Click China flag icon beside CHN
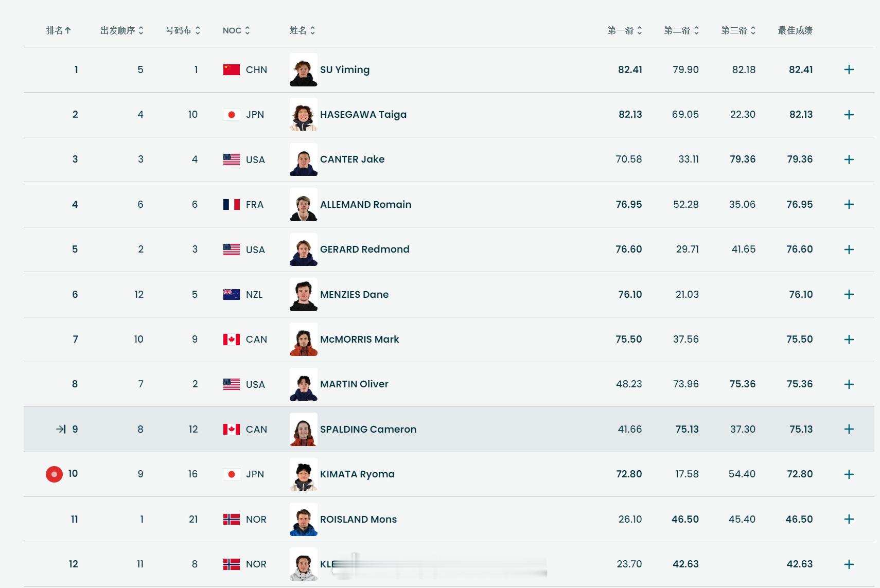The height and width of the screenshot is (588, 880). coord(232,69)
